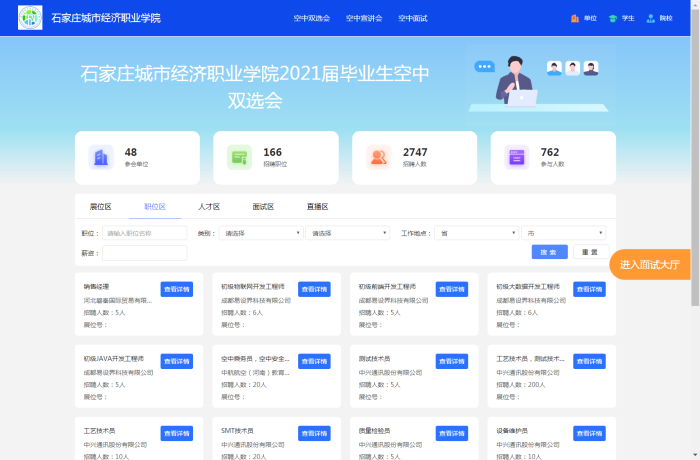
Task: Click the 初级物联网开发工程师 job title
Action: (x=253, y=287)
